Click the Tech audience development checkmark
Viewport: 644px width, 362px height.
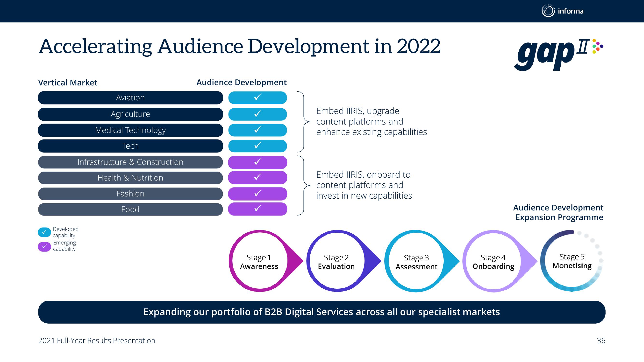(258, 146)
